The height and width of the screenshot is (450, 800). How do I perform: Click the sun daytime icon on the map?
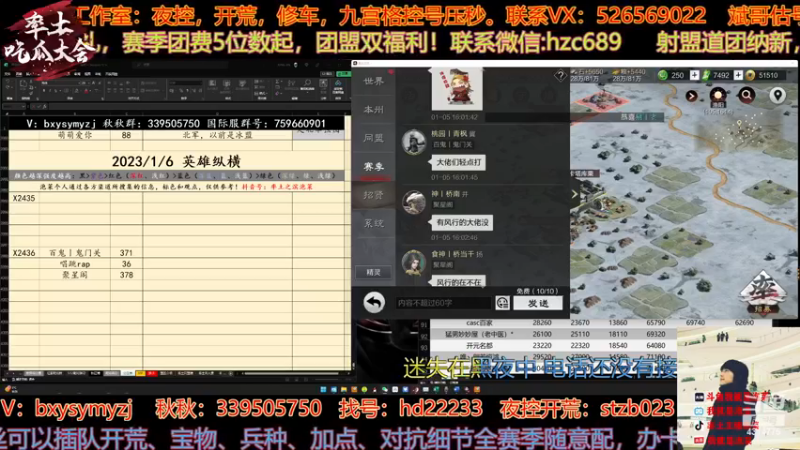pyautogui.click(x=718, y=95)
